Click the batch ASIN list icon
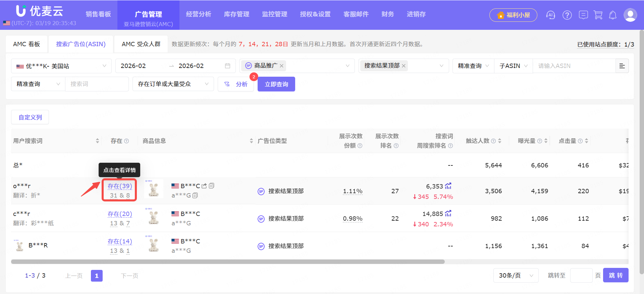The width and height of the screenshot is (644, 294). 622,66
